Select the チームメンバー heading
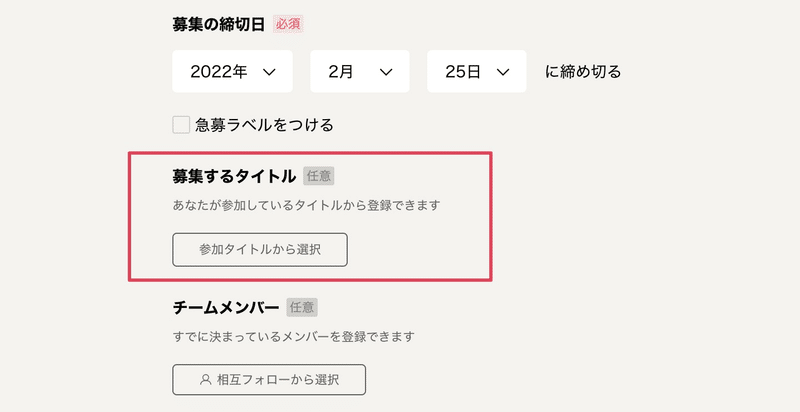 click(226, 307)
